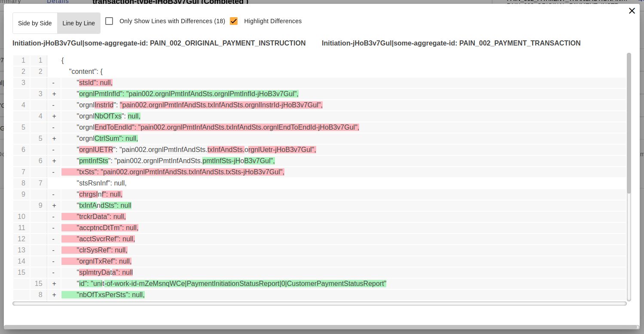Close the diff comparison dialog
Viewport: 644px width, 334px height.
[x=632, y=11]
